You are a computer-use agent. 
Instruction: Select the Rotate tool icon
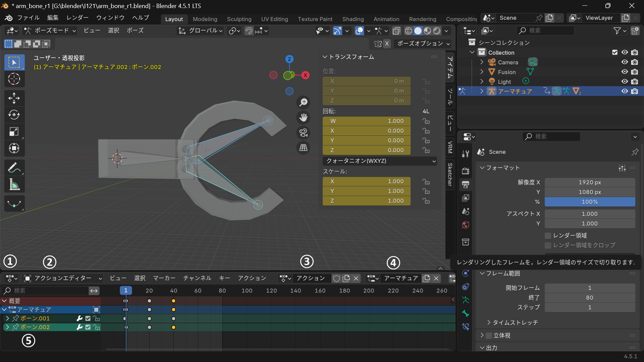coord(14,115)
